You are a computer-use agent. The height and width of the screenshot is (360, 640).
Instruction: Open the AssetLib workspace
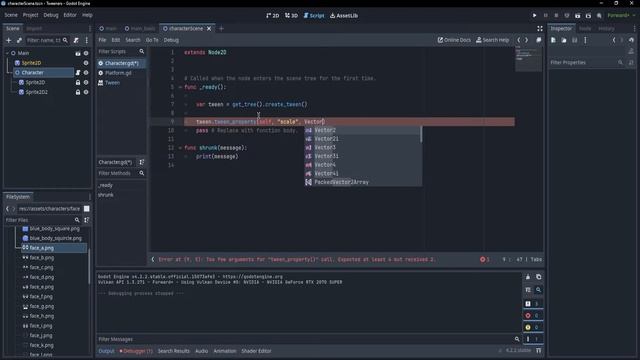[344, 16]
